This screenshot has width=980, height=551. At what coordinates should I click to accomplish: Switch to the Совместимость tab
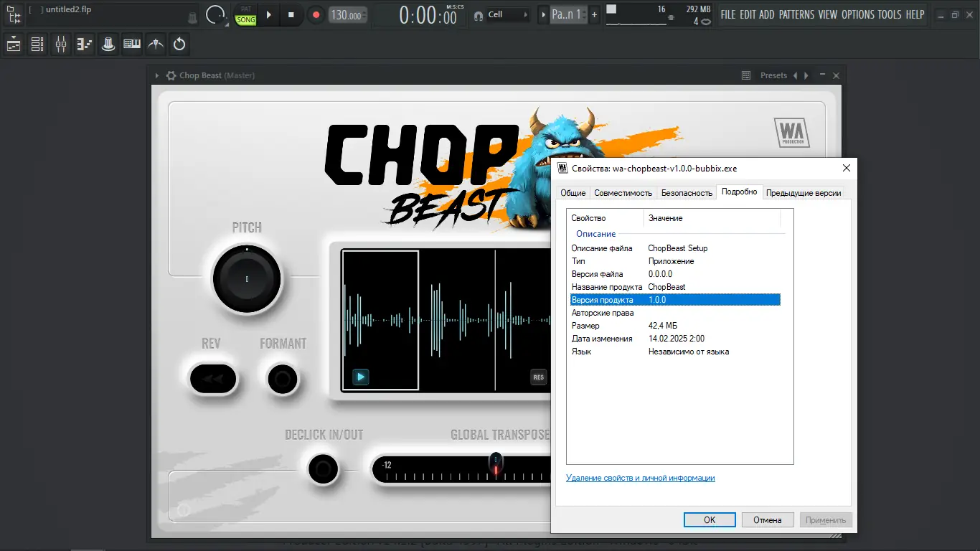(x=623, y=193)
